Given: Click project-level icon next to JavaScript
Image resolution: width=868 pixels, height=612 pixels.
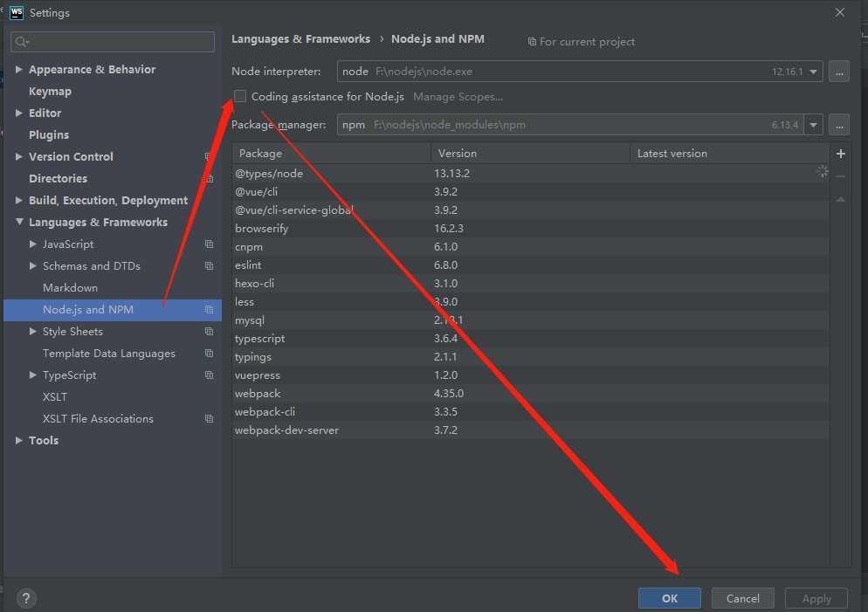Looking at the screenshot, I should tap(209, 244).
